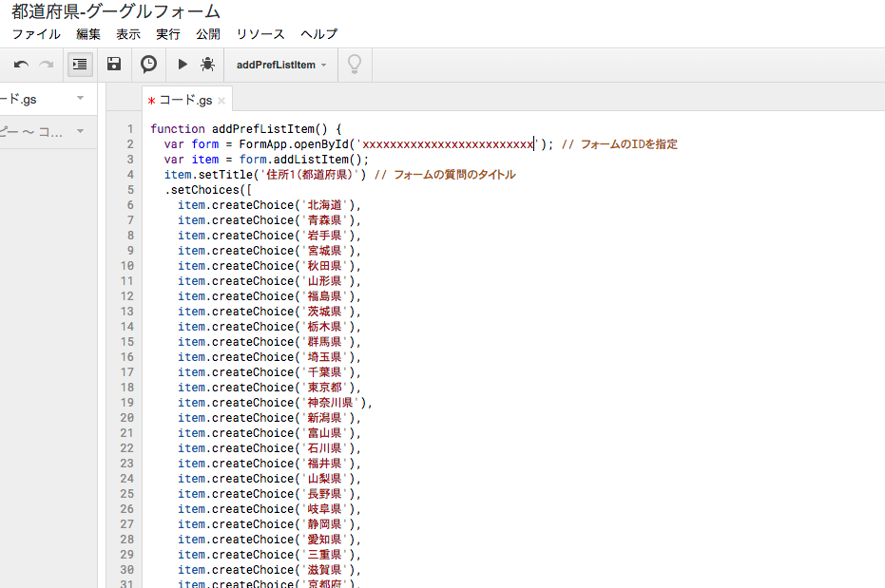Open the 表示 menu
This screenshot has width=885, height=588.
(x=127, y=34)
